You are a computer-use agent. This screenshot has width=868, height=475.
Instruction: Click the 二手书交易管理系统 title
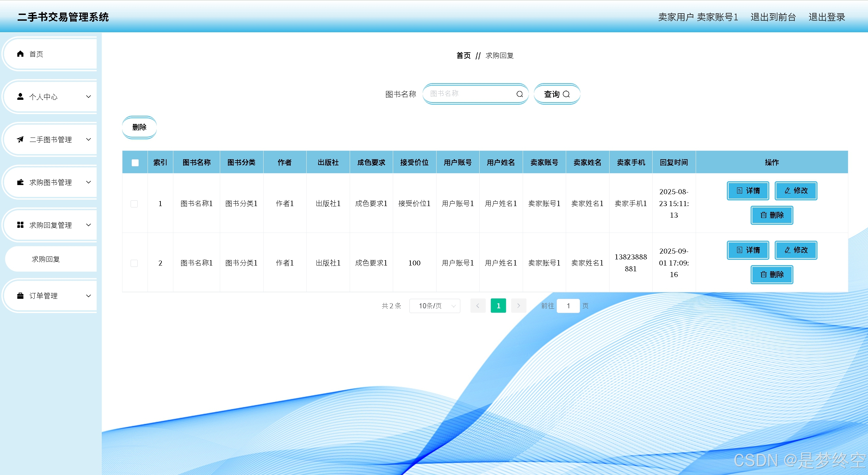(63, 17)
